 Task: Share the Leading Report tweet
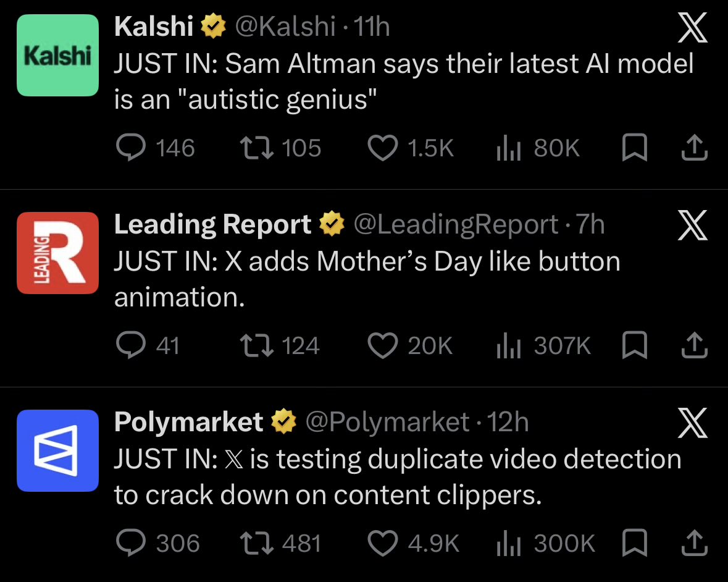[694, 345]
